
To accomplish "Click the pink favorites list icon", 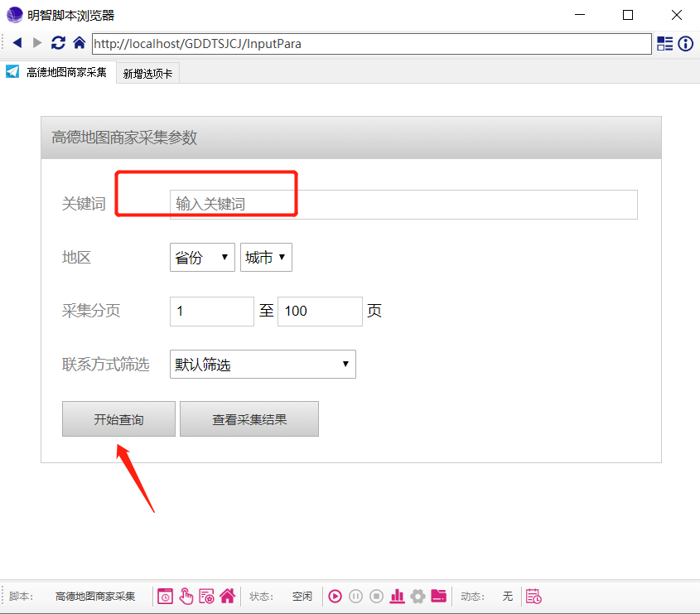I will point(206,596).
